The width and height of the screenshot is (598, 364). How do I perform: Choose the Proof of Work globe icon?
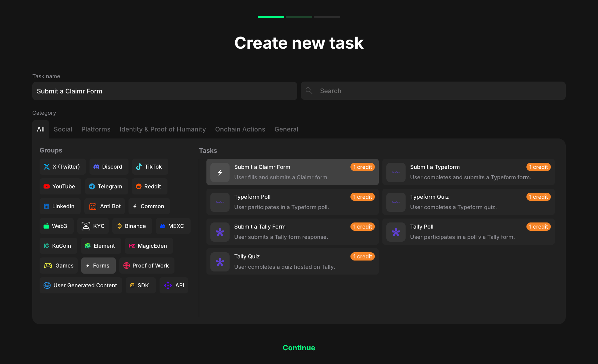(127, 266)
